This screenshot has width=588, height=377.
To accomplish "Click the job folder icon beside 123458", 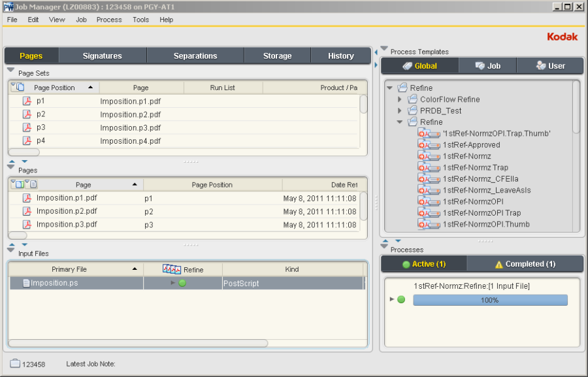I will tap(15, 363).
